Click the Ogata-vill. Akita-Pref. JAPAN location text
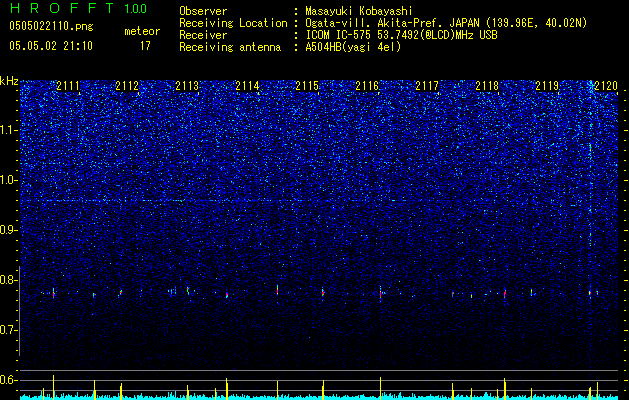This screenshot has width=629, height=400. coord(446,23)
